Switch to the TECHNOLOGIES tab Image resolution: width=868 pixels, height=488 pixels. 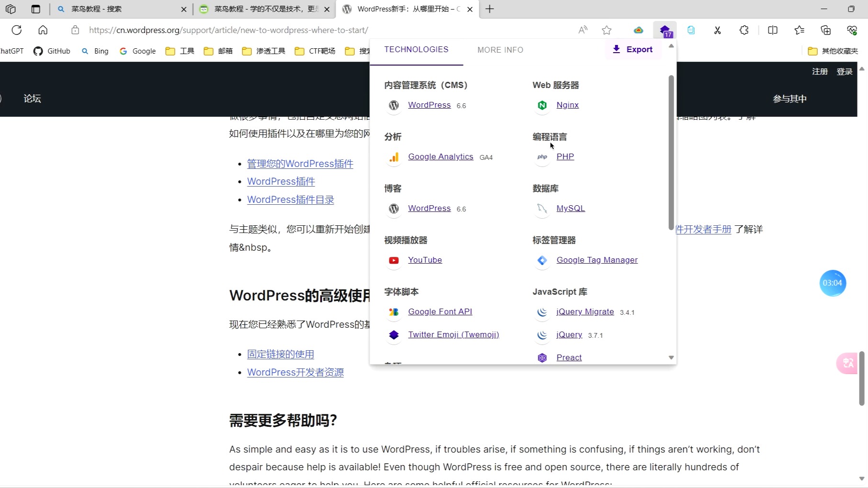(x=417, y=50)
